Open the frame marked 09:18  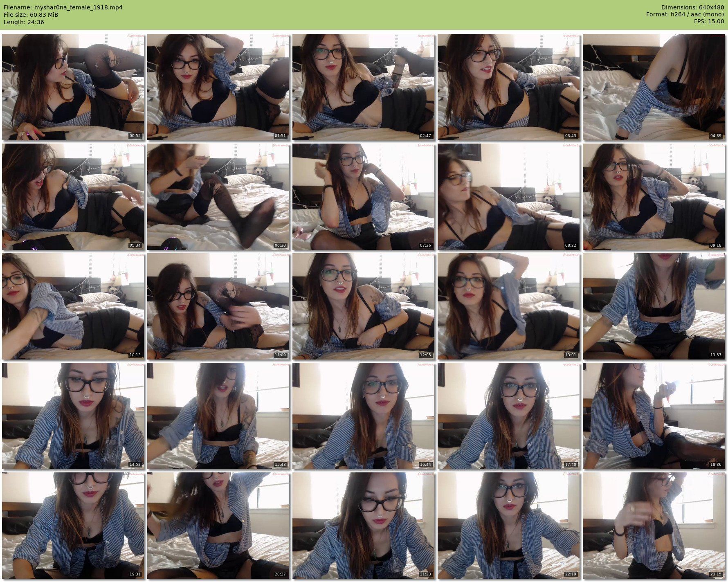point(654,197)
